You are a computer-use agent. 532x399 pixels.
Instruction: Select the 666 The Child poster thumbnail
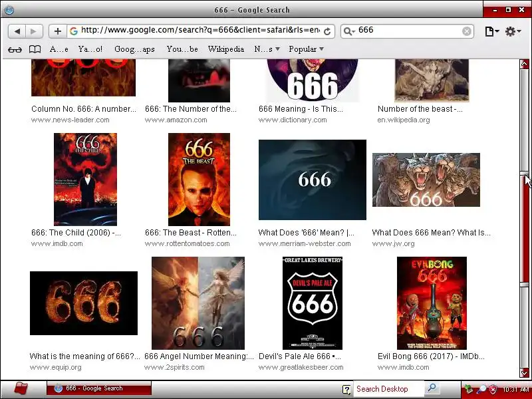point(86,180)
